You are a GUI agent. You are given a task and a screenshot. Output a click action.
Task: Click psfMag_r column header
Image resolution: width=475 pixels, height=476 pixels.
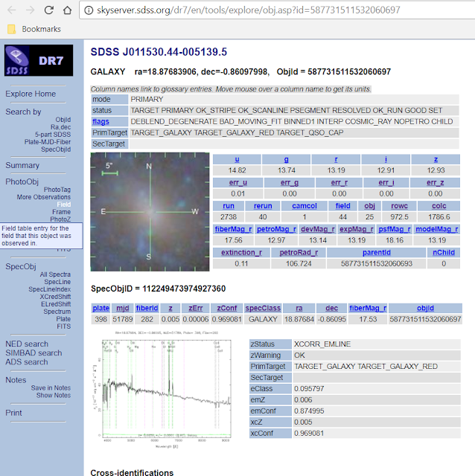395,229
